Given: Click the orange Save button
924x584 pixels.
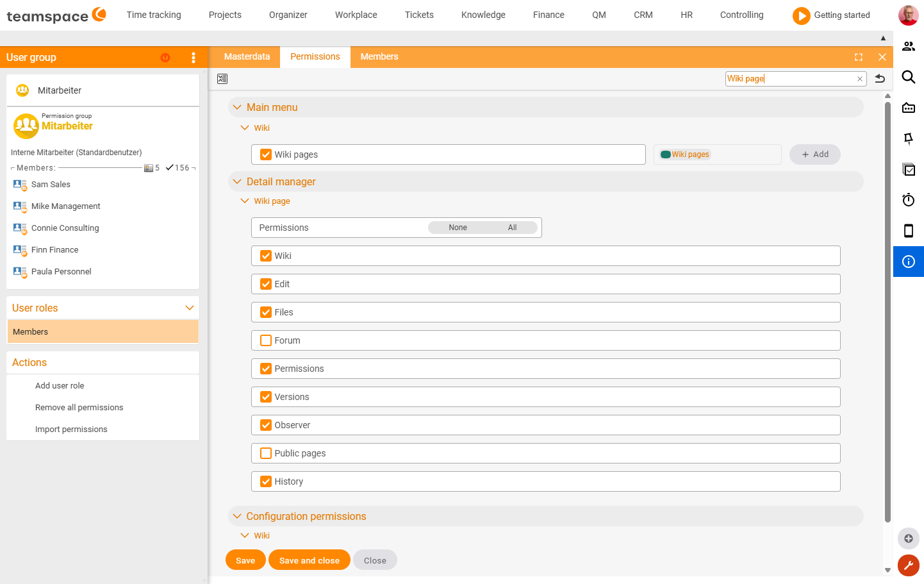Looking at the screenshot, I should (x=245, y=560).
